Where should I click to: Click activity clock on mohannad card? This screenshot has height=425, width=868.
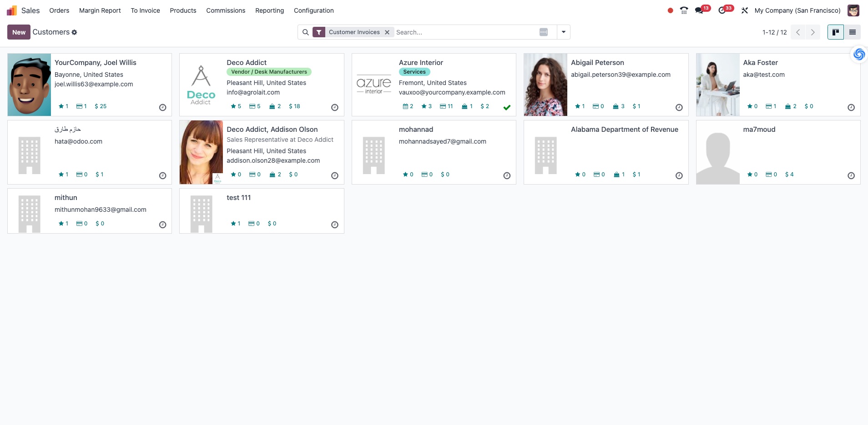click(x=507, y=176)
